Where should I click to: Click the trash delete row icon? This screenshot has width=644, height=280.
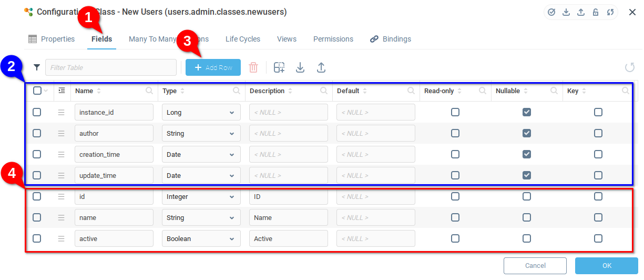pyautogui.click(x=253, y=67)
